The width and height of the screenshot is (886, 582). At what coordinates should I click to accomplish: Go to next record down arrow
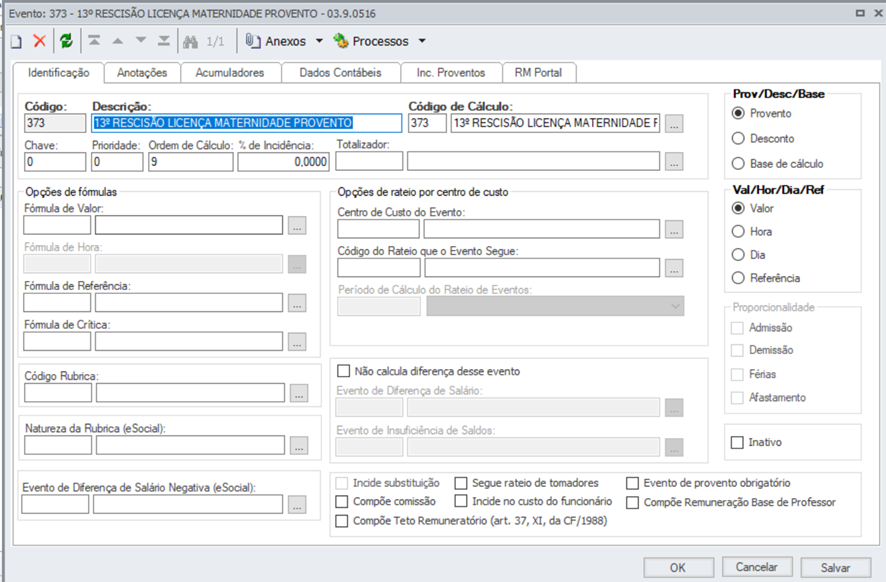click(141, 41)
